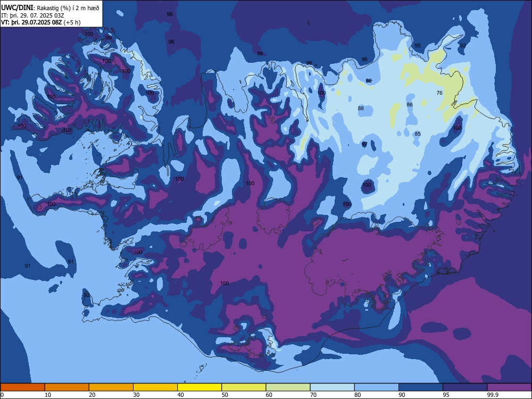The height and width of the screenshot is (399, 532).
Task: Click the humidity value 99 in the Westfjords
Action: [x=109, y=37]
